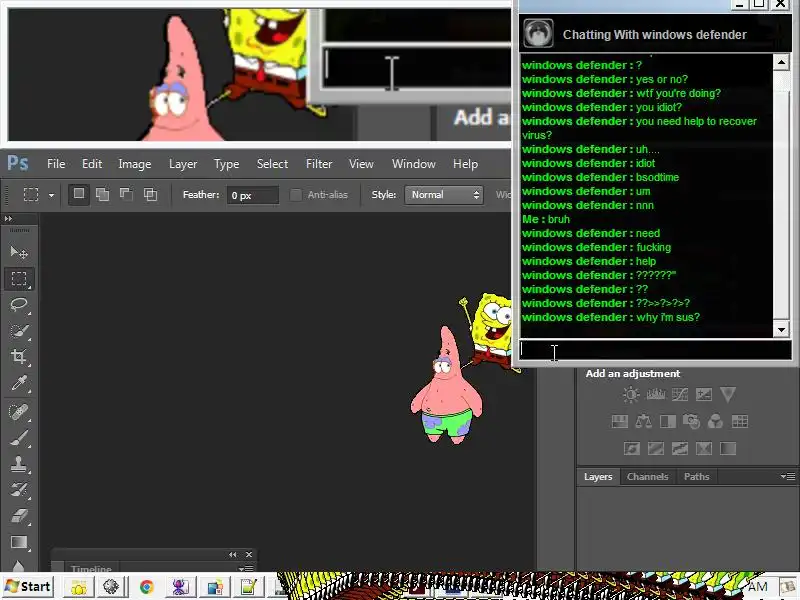
Task: Add a Vibrance adjustment
Action: (x=728, y=394)
